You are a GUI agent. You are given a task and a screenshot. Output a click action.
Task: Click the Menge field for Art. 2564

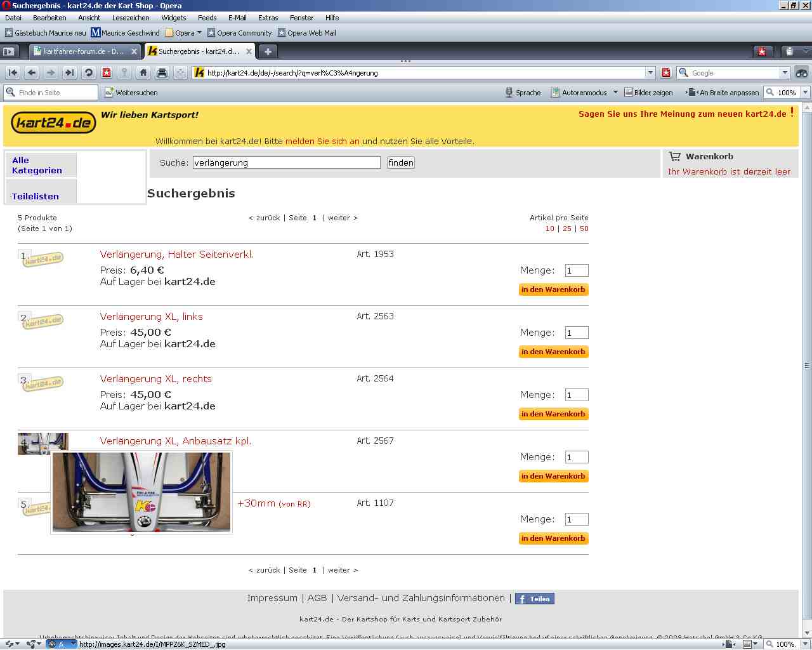coord(577,395)
